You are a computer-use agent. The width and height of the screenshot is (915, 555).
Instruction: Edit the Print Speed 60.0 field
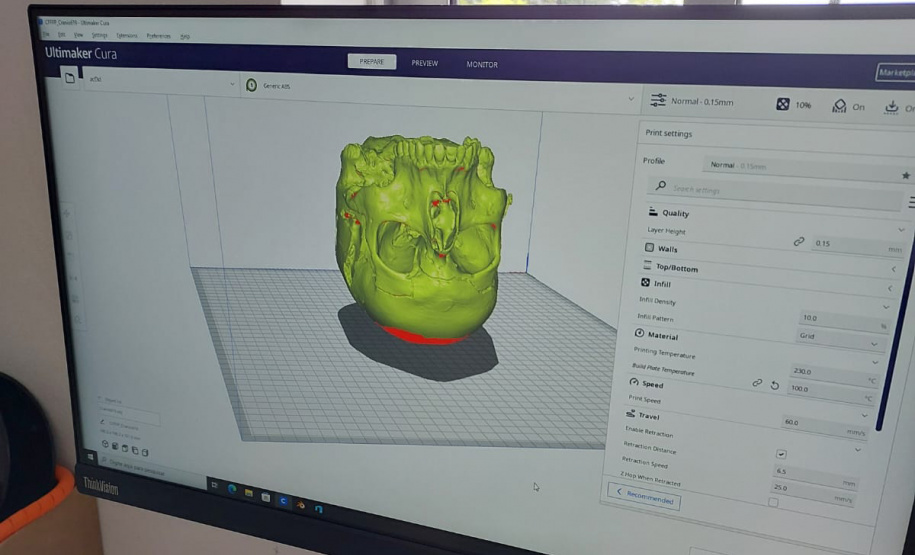pos(823,426)
